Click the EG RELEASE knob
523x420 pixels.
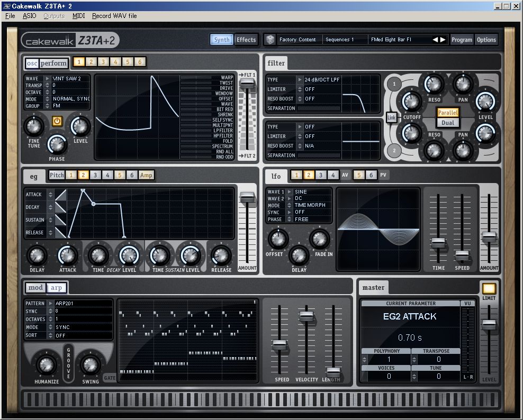(x=221, y=255)
